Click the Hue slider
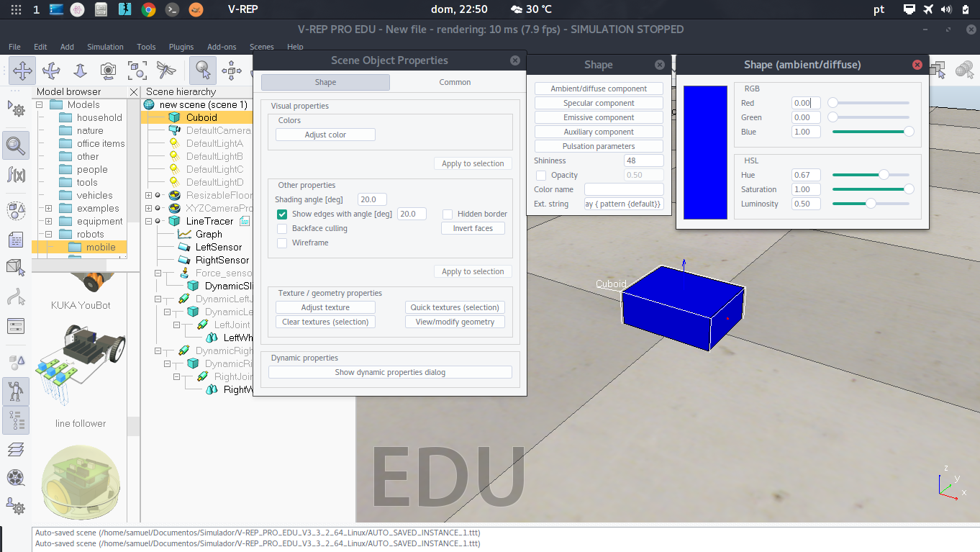This screenshot has width=980, height=552. coord(871,175)
